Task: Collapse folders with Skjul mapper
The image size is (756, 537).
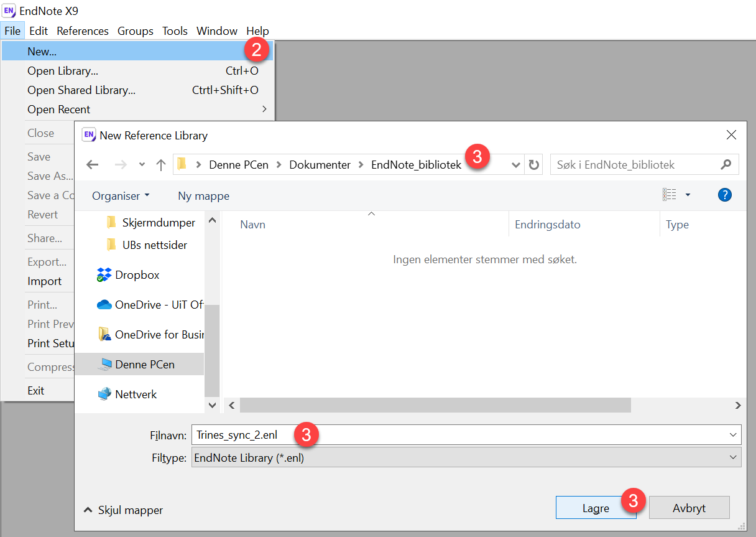Action: coord(124,510)
